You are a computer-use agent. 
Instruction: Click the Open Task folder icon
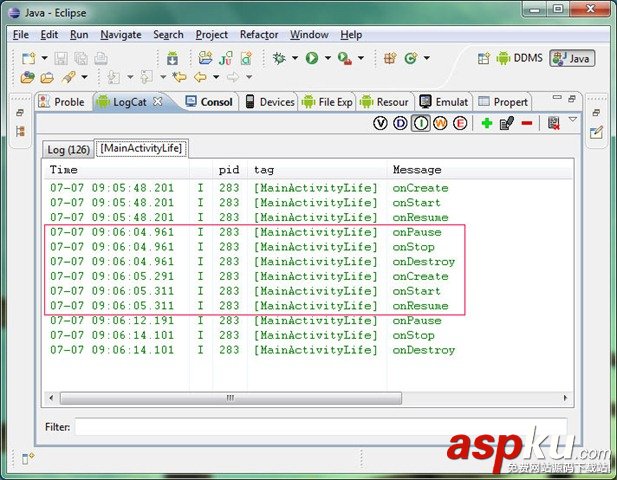tap(47, 77)
